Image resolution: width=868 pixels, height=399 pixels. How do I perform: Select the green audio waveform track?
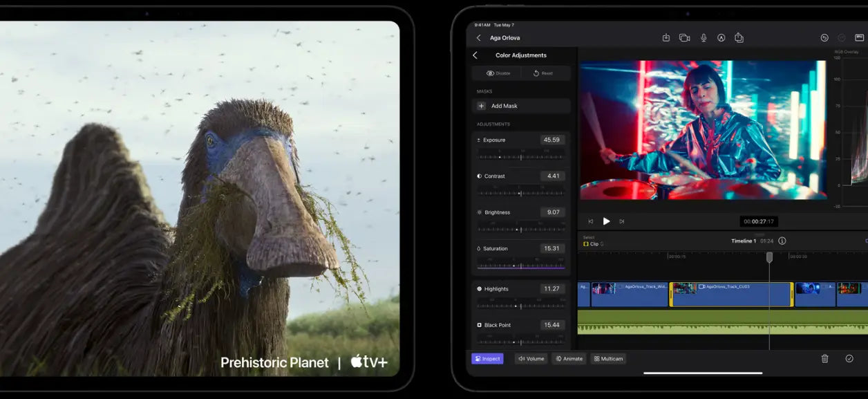(722, 322)
